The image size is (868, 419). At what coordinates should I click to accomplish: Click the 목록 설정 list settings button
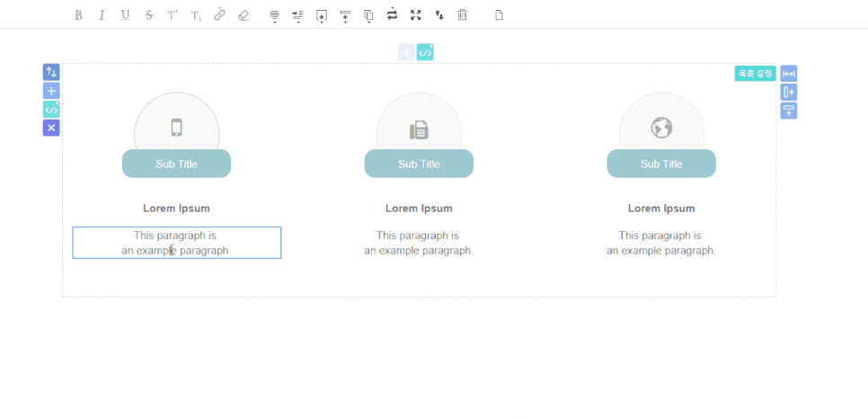point(755,74)
